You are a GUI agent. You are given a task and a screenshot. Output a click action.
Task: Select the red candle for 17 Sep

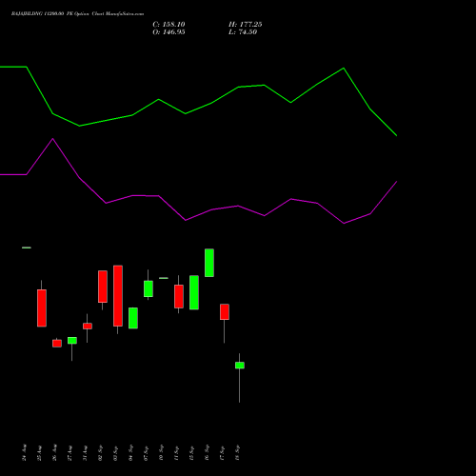pos(225,311)
